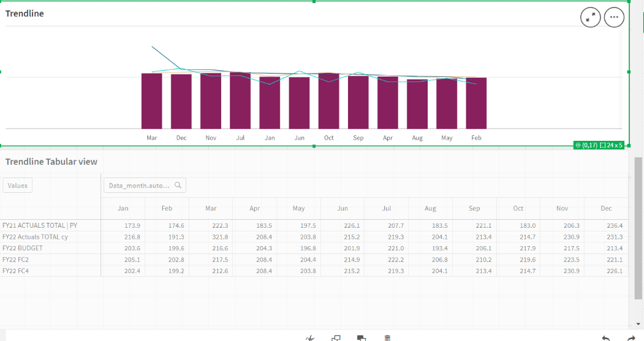Click the redo arrow in bottom toolbar
Viewport: 644px width, 341px height.
click(632, 338)
